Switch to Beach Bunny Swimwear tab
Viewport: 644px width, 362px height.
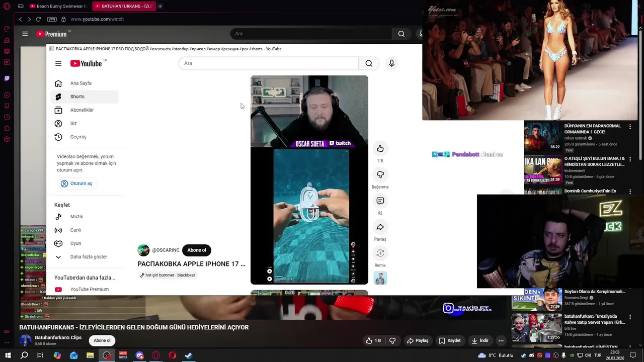(58, 6)
